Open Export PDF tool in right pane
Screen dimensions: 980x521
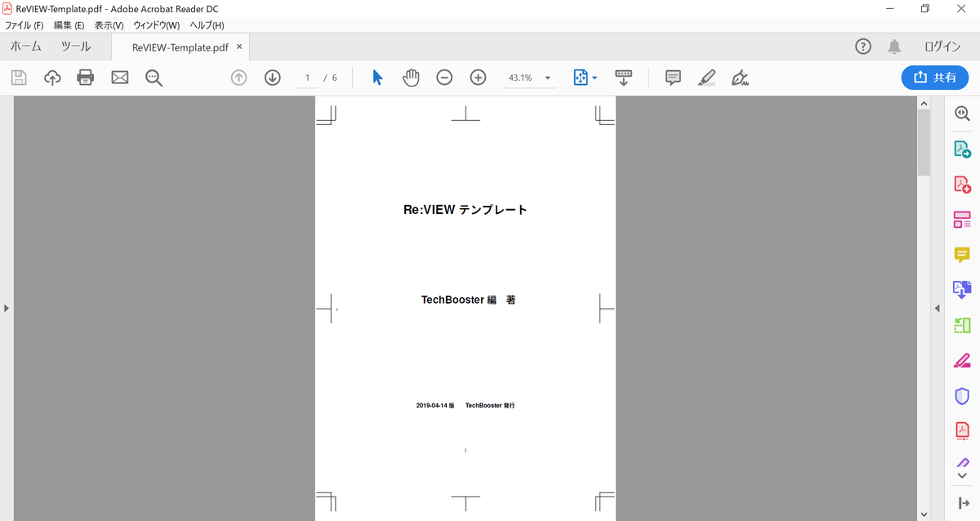coord(962,149)
